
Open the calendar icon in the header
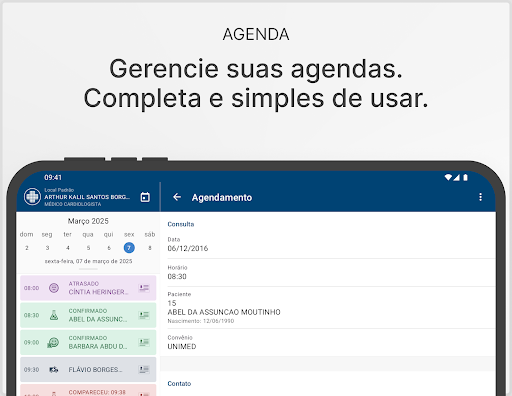[145, 197]
